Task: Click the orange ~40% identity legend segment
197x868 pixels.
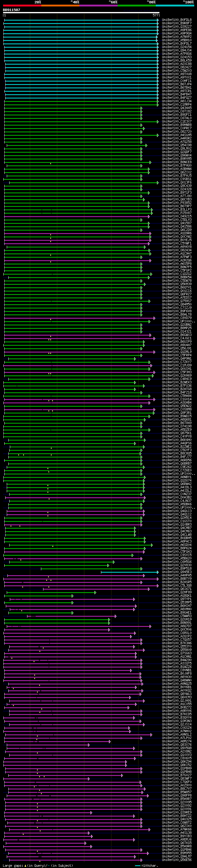Action: click(x=60, y=6)
